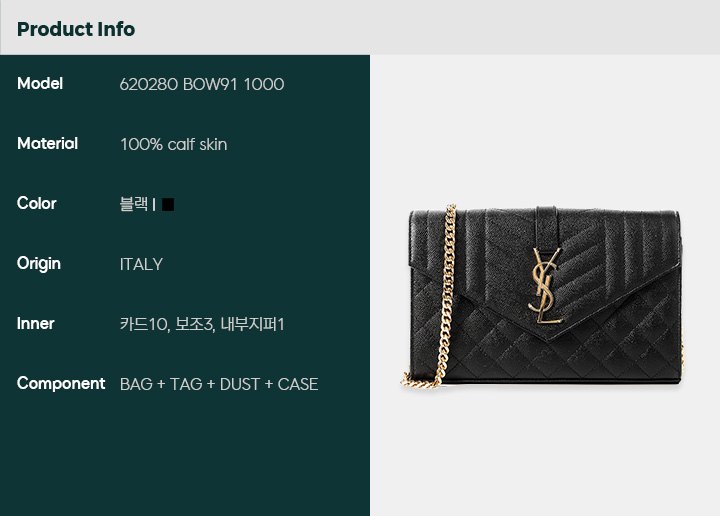Click the Product Info heading
The height and width of the screenshot is (516, 720).
pyautogui.click(x=76, y=29)
